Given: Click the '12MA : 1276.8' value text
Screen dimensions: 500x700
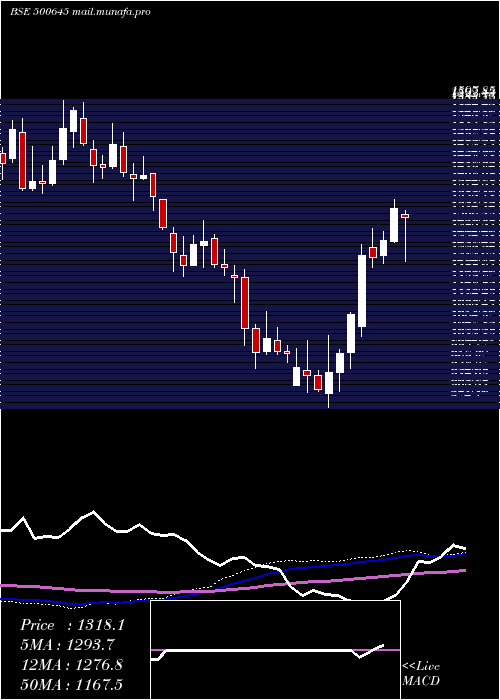Looking at the screenshot, I should 72,665.
